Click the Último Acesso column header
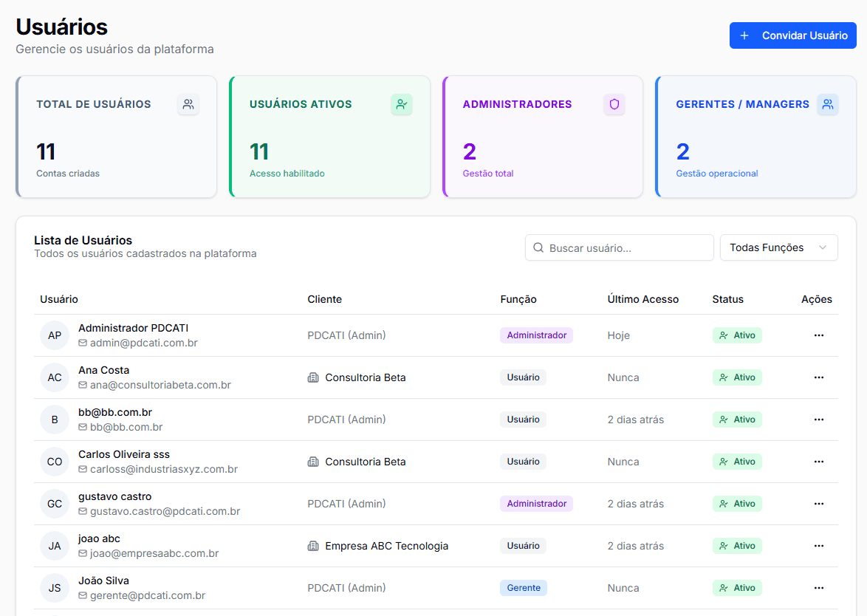This screenshot has height=616, width=867. [x=643, y=299]
